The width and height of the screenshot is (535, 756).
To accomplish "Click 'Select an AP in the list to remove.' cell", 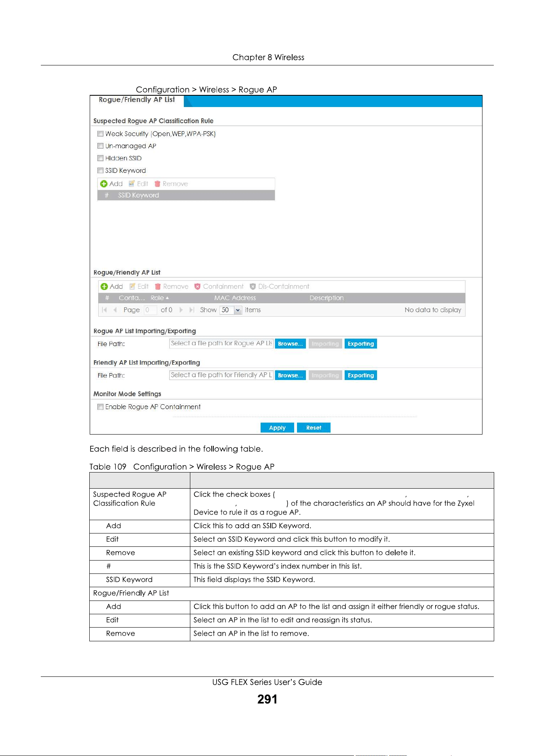I will click(342, 634).
